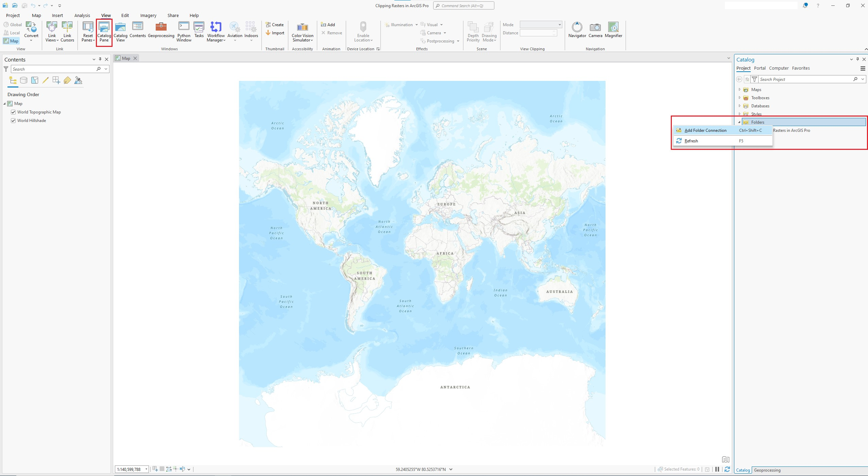This screenshot has width=868, height=476.
Task: Choose Add Folder Connection menu entry
Action: pyautogui.click(x=705, y=130)
